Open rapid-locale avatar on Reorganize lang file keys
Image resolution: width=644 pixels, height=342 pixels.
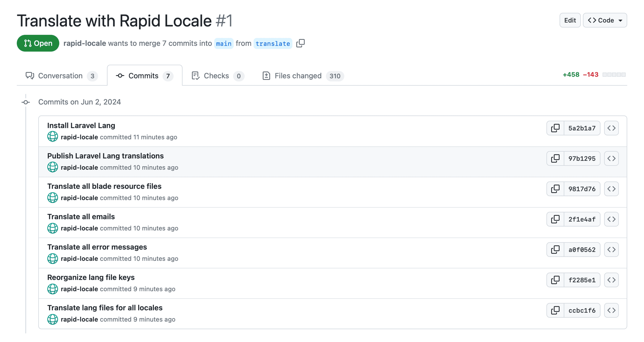click(52, 289)
